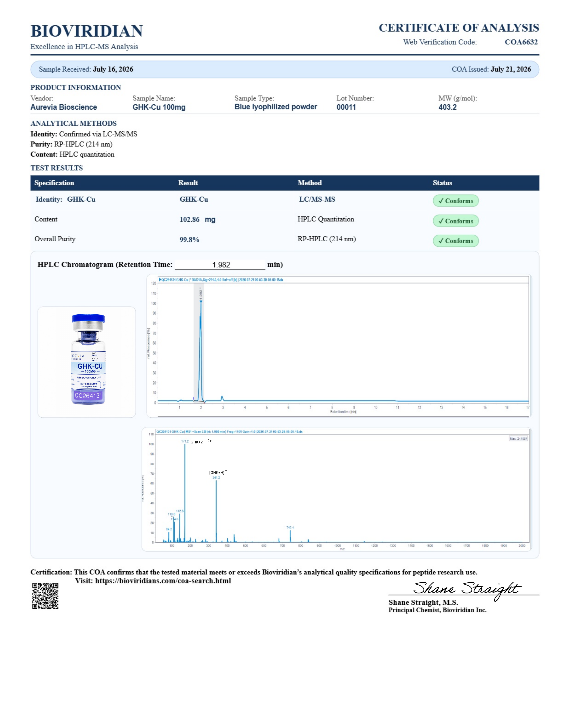Click the TEST RESULTS heading

[x=57, y=168]
